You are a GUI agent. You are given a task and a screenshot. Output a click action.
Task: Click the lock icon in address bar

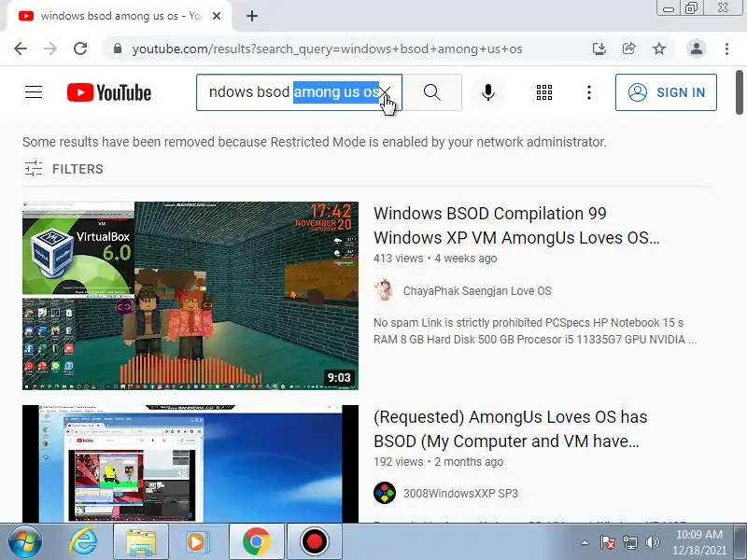(x=118, y=49)
